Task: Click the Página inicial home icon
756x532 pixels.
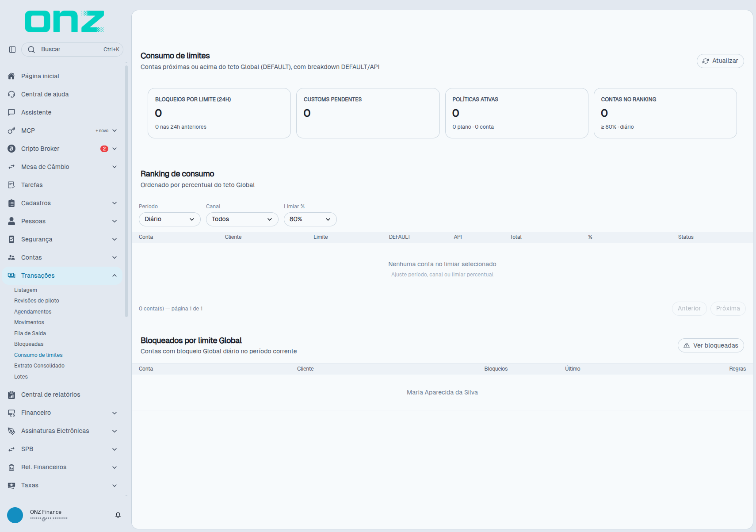Action: tap(11, 76)
